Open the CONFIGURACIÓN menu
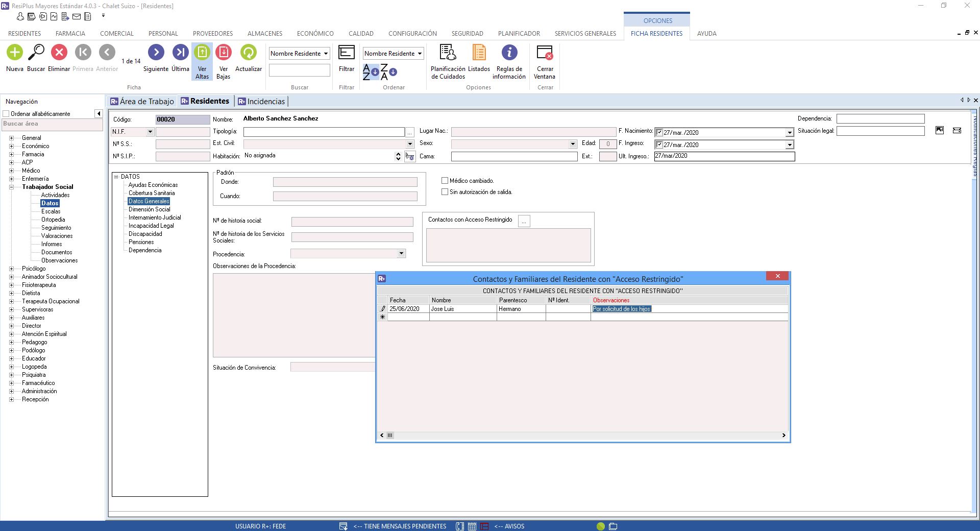Viewport: 980px width, 531px height. click(x=412, y=33)
